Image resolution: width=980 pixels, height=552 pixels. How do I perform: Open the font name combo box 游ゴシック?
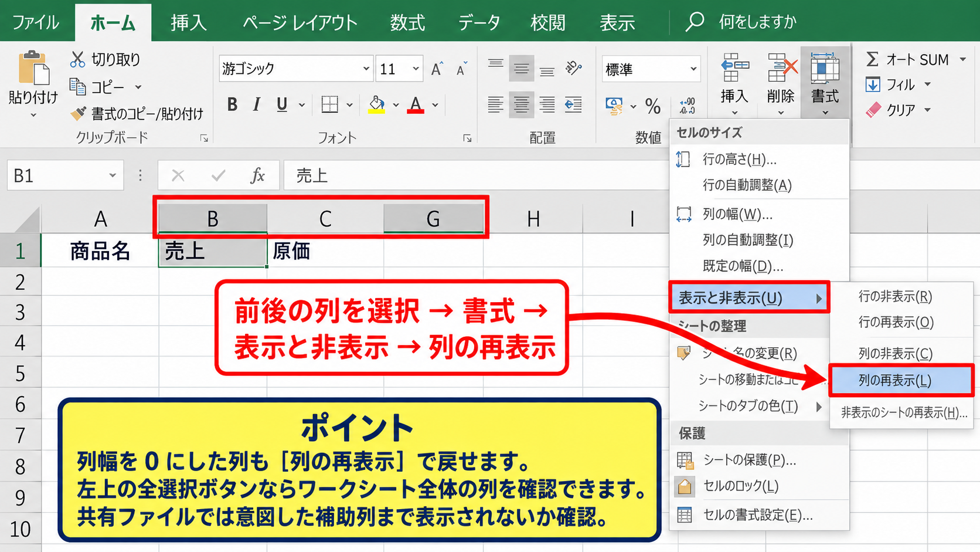[296, 69]
